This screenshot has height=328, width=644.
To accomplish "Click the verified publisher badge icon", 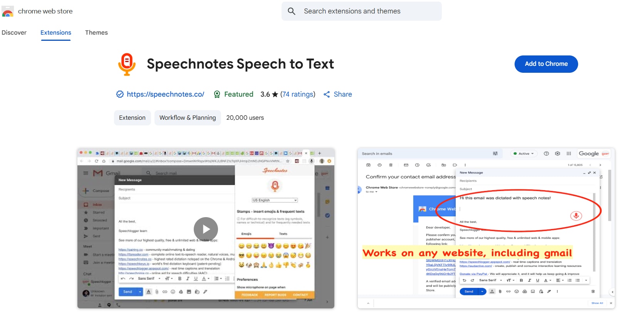I will [x=120, y=94].
